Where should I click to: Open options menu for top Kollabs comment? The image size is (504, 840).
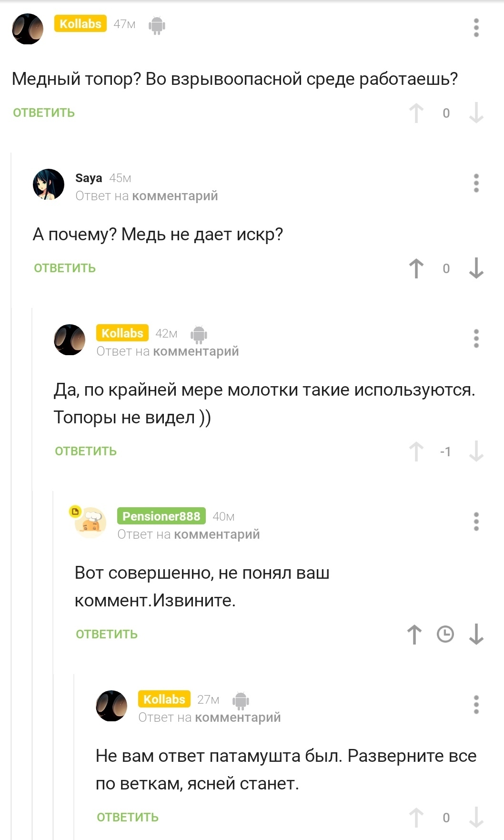(x=476, y=28)
